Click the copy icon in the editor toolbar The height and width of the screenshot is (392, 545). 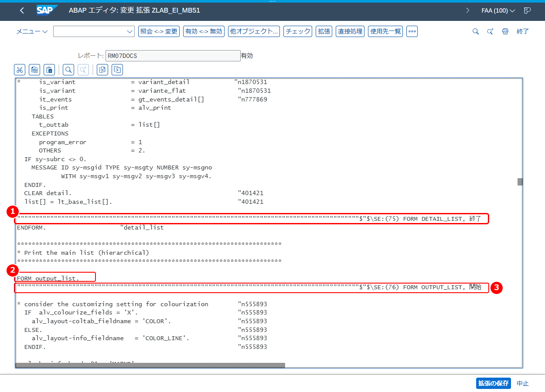[34, 69]
